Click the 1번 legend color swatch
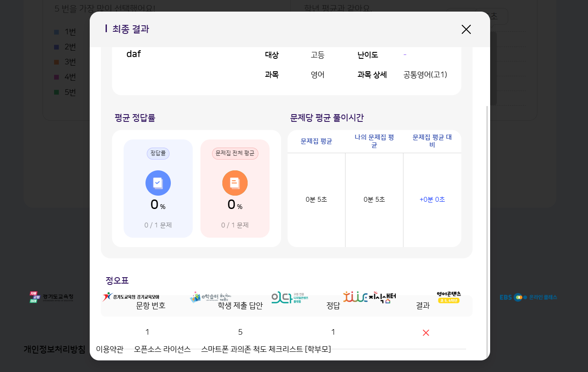 [57, 32]
